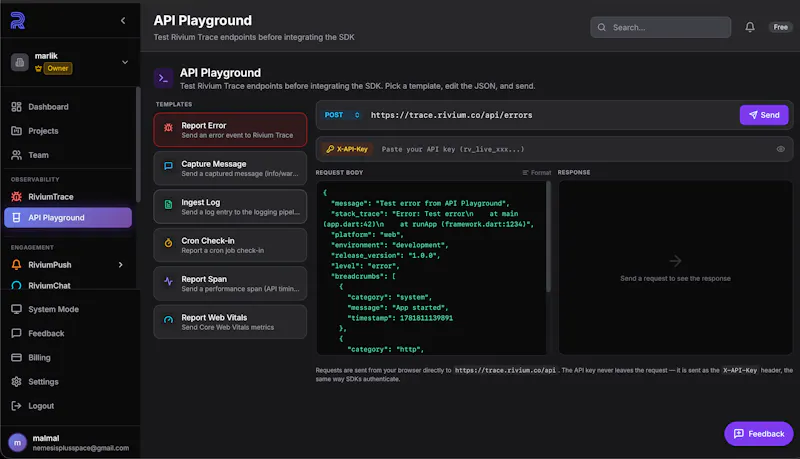The height and width of the screenshot is (459, 800).
Task: Click the Team people icon
Action: coord(16,155)
